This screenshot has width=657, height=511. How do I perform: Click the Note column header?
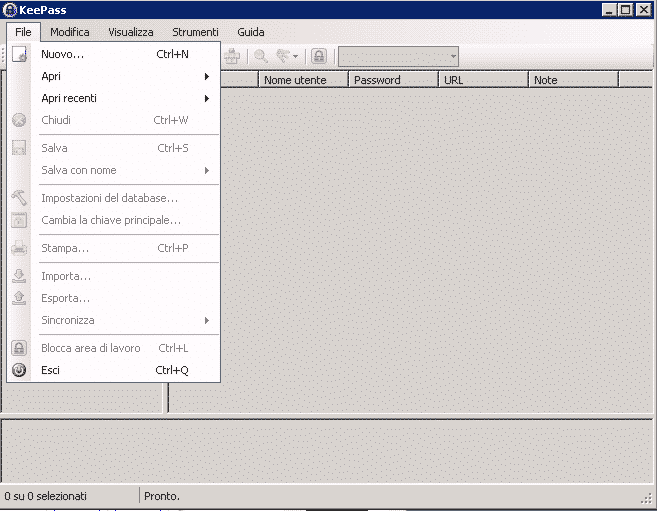coord(574,80)
